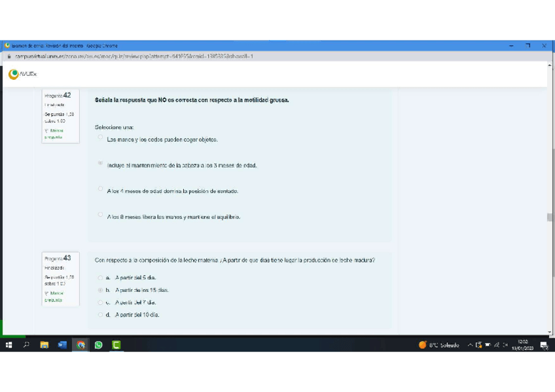
Task: Select option d. A partir del 10 día
Action: click(101, 315)
